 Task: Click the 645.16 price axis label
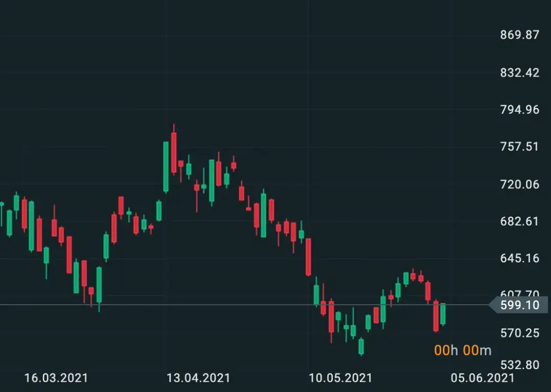[x=520, y=258]
